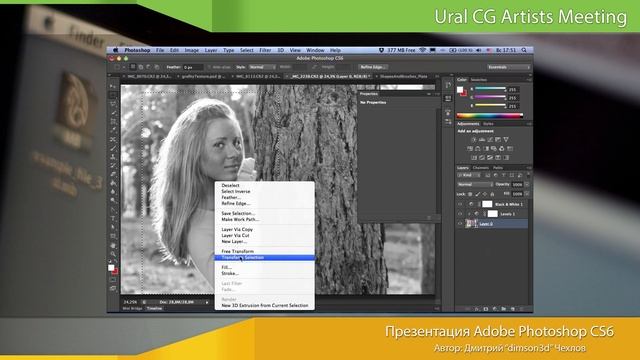Screen dimensions: 640x360
Task: Open the Style dropdown in options bar
Action: point(262,67)
